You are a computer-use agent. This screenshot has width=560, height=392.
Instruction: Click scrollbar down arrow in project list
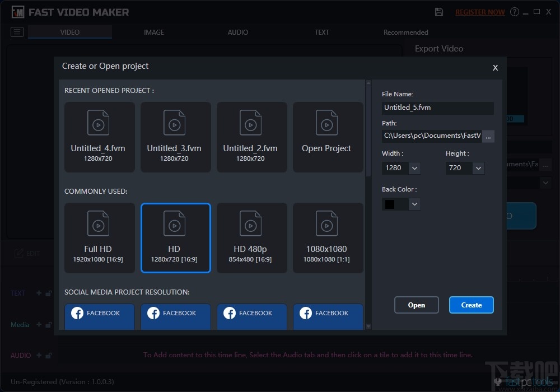coord(368,326)
